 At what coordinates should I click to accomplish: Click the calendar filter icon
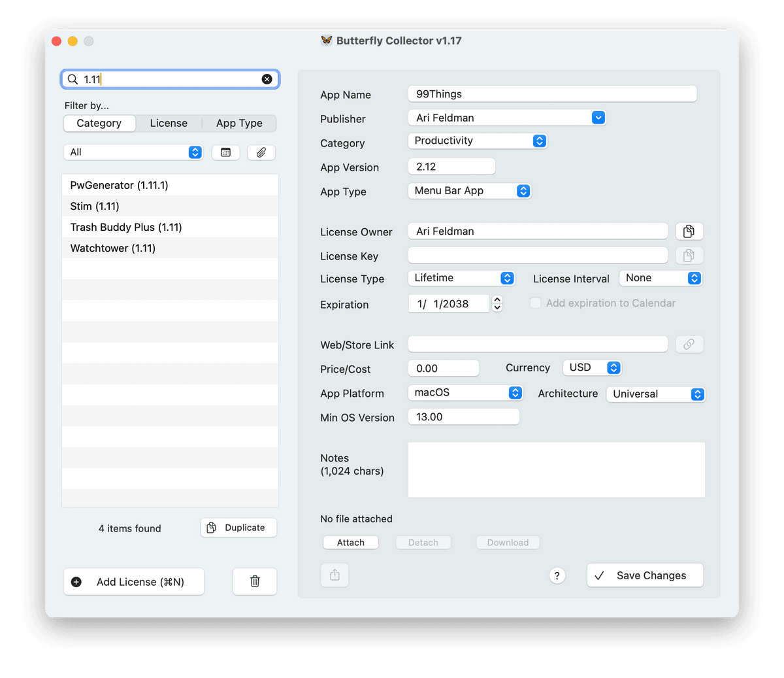(x=225, y=152)
